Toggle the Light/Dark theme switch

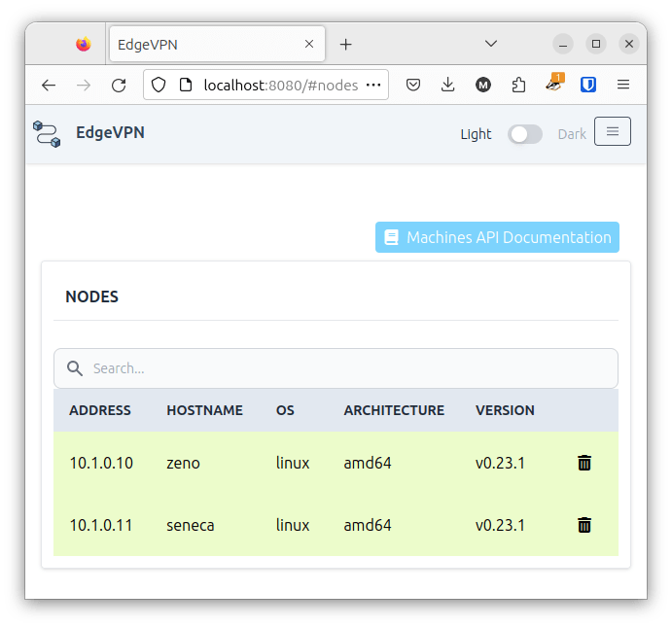525,134
